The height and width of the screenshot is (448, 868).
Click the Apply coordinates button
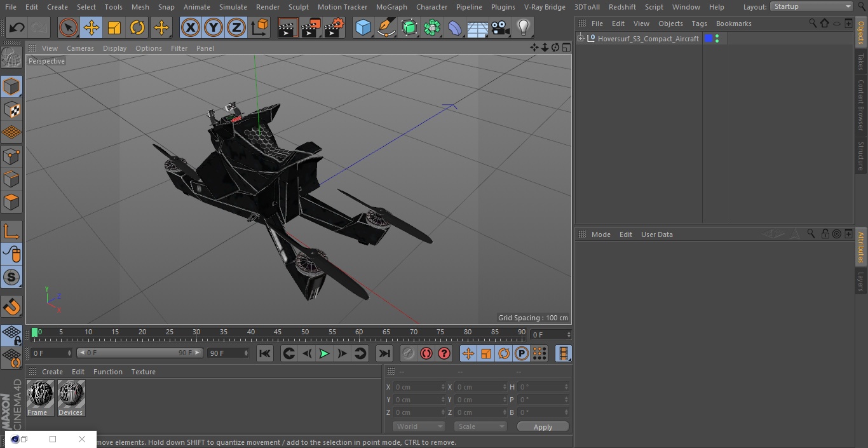(543, 427)
